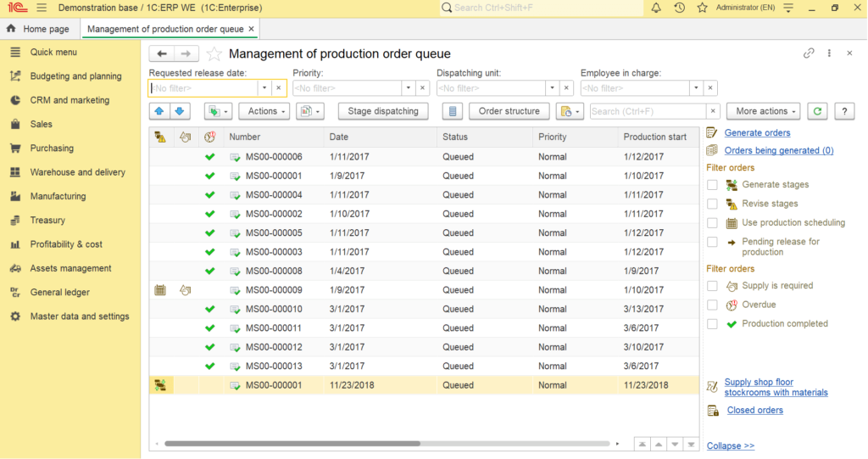Screen dimensions: 868x459
Task: Click the Stage dispatching button
Action: 383,111
